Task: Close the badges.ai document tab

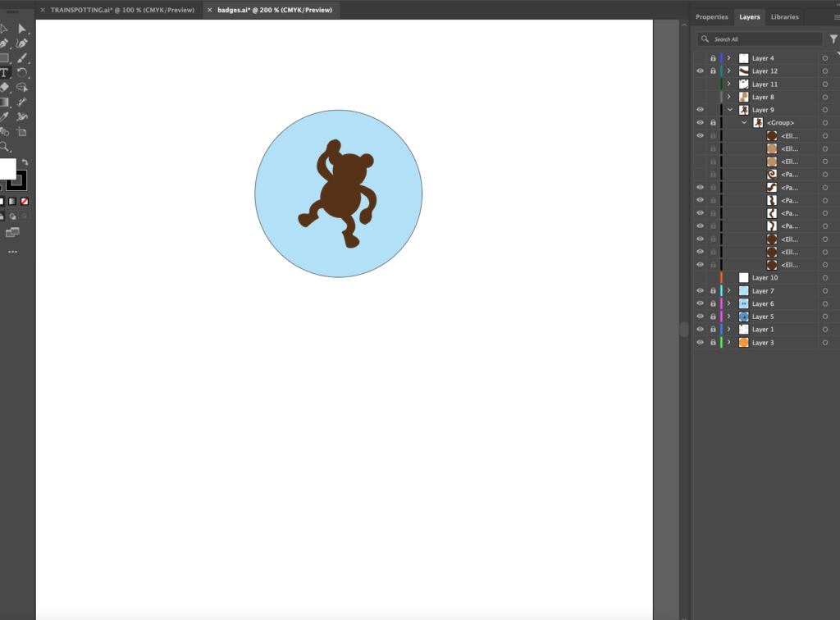Action: (x=210, y=10)
